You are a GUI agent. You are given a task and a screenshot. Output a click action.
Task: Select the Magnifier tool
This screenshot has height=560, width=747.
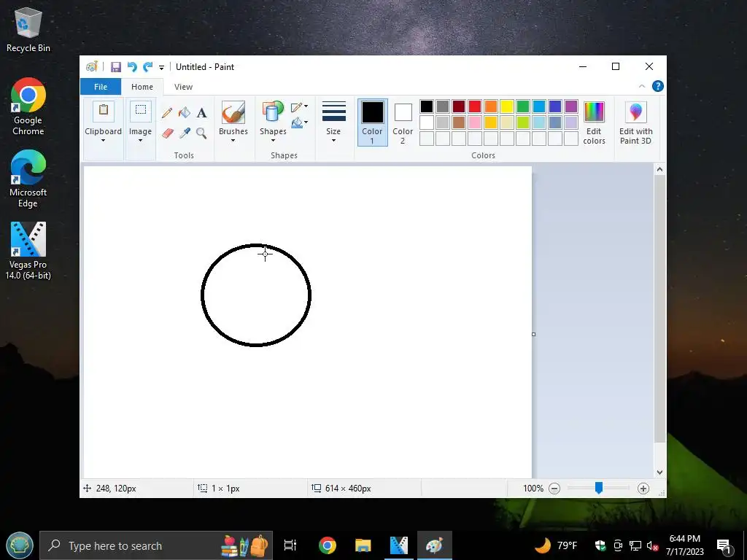[x=201, y=133]
